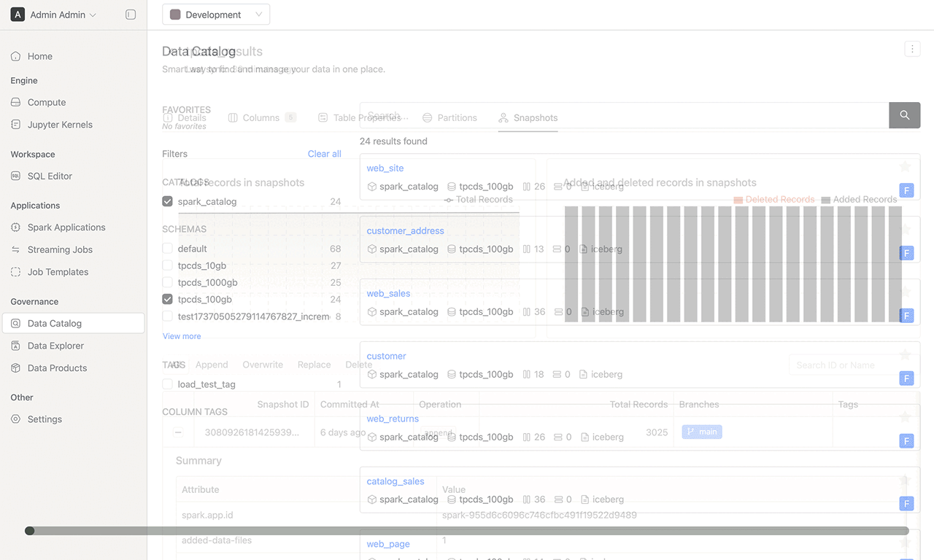Click the magnifier search button
The width and height of the screenshot is (934, 560).
[x=905, y=115]
